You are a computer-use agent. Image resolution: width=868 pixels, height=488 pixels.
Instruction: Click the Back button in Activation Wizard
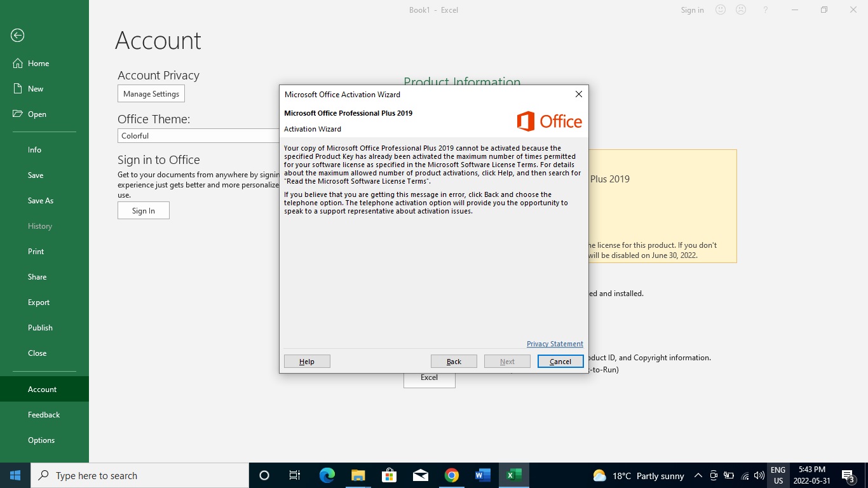454,362
